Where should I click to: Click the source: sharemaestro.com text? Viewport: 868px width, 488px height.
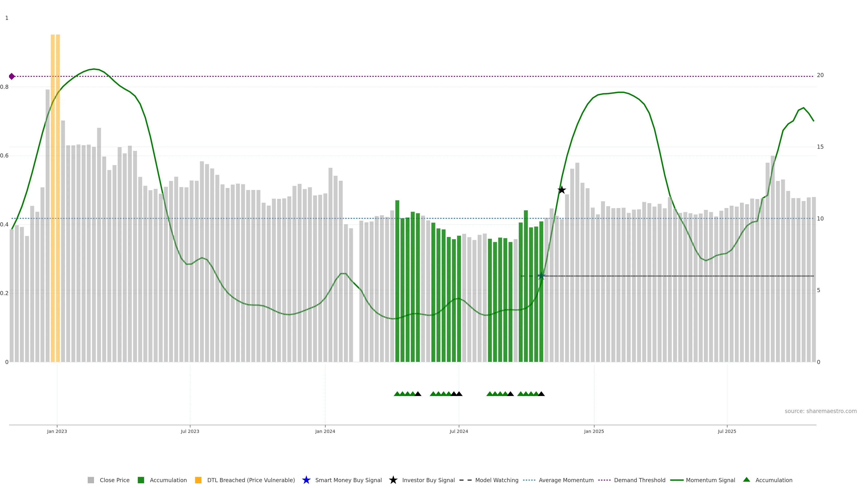(821, 411)
